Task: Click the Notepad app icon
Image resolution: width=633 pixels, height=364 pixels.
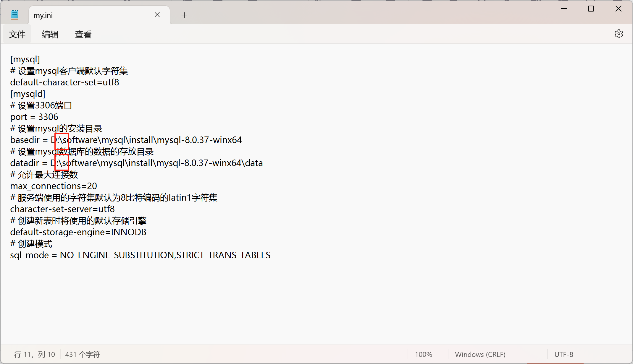Action: pos(14,14)
